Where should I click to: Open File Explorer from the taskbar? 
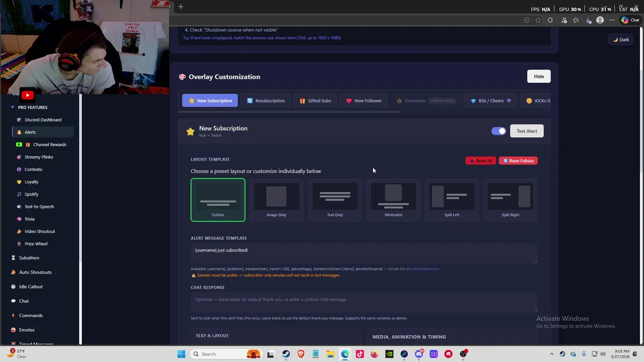[x=330, y=354]
